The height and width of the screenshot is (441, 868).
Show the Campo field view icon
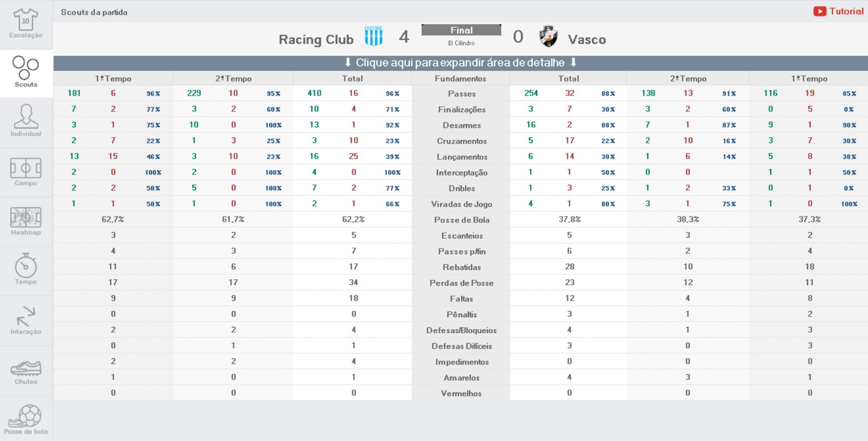pos(26,168)
